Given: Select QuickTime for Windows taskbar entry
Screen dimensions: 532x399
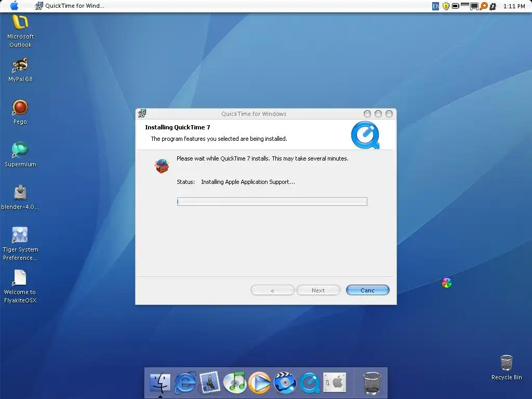Looking at the screenshot, I should coord(70,6).
